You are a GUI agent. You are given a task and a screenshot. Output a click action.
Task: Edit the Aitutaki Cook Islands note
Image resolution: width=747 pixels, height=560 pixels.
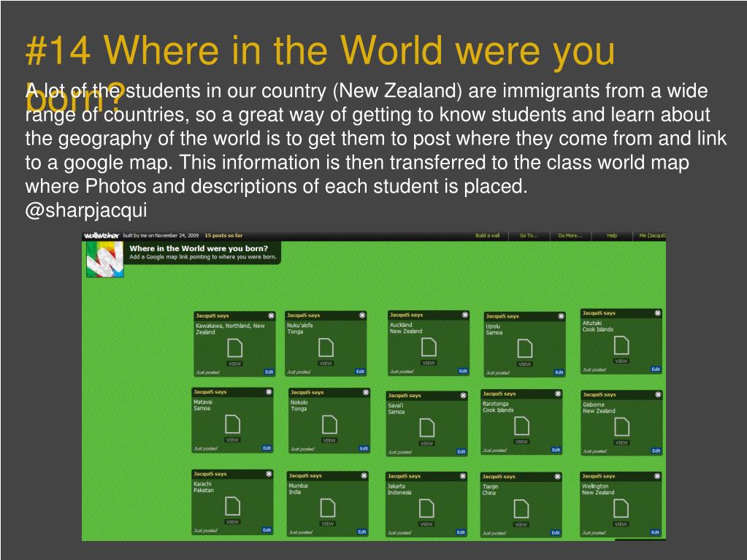[656, 369]
